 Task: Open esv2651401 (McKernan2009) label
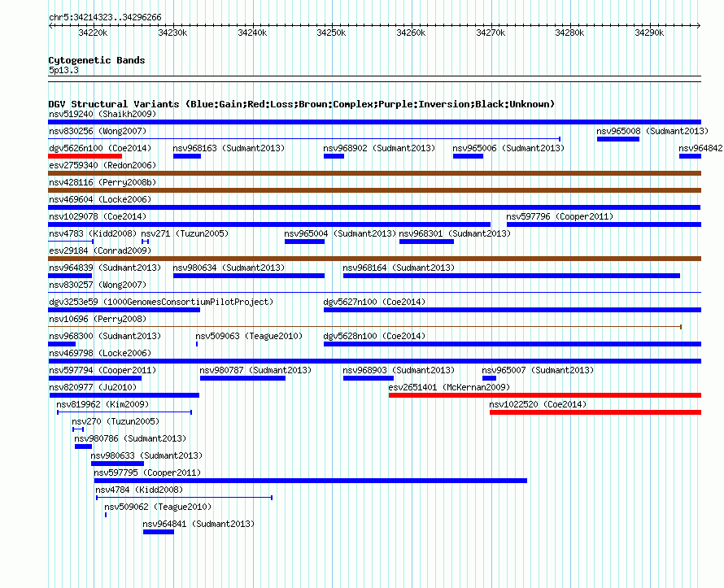coord(449,387)
